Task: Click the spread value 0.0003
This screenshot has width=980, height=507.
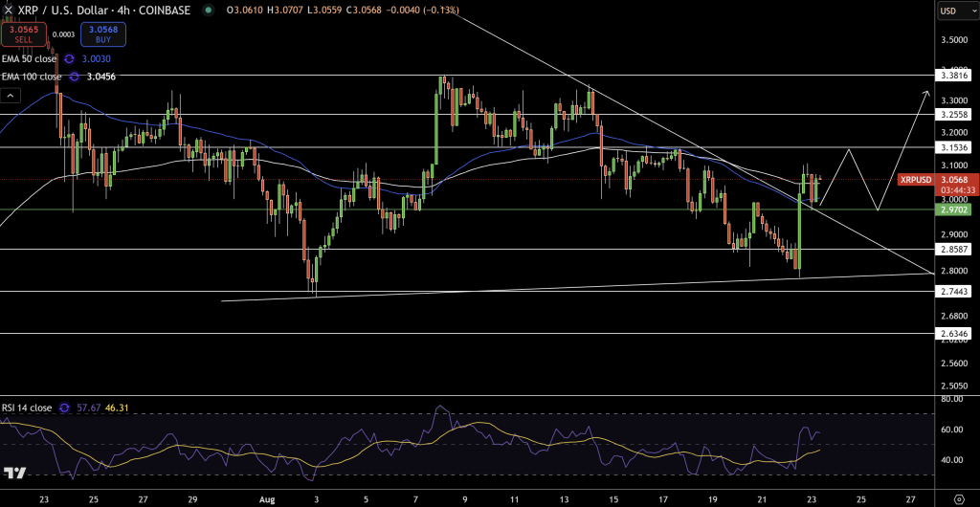Action: [63, 35]
